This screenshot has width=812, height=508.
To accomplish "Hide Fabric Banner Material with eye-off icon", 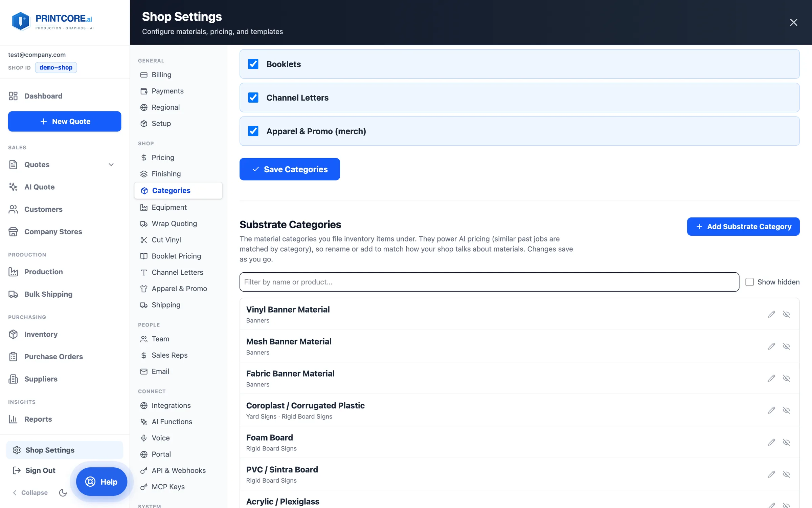I will (786, 378).
